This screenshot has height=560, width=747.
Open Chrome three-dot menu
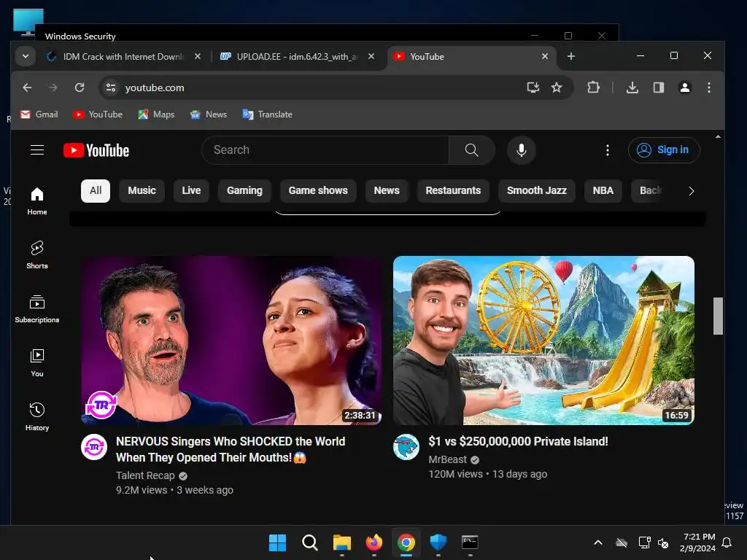tap(709, 87)
